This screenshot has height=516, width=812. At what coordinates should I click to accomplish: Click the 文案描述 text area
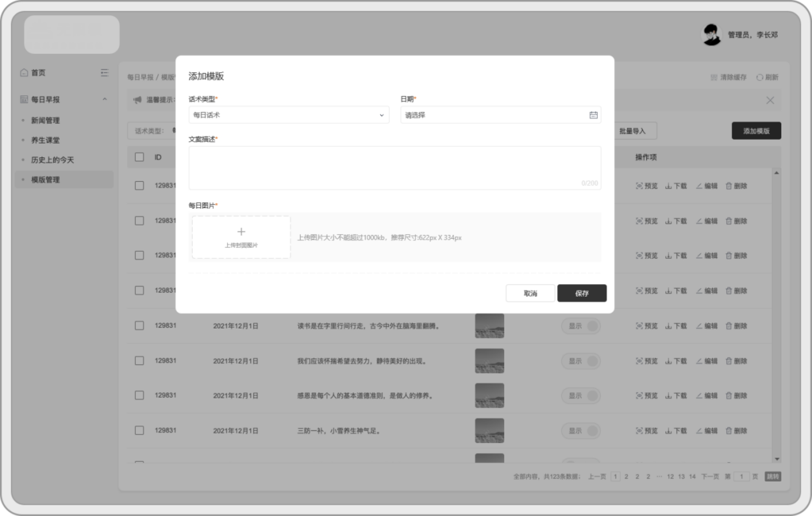pyautogui.click(x=394, y=168)
